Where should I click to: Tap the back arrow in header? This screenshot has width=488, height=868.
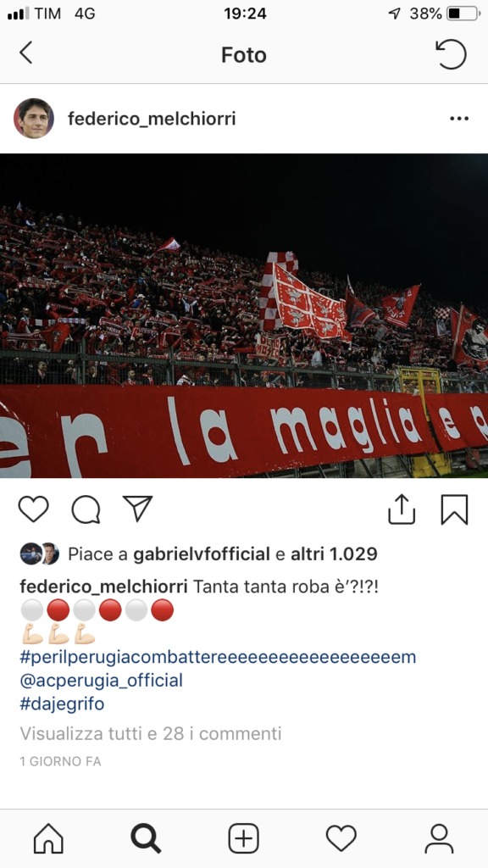26,53
